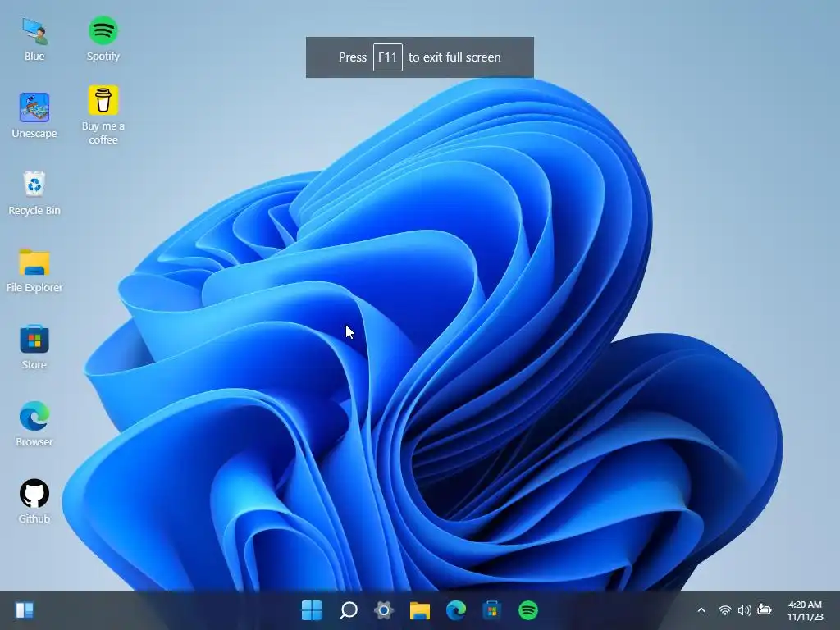Open Spotify from the taskbar
The height and width of the screenshot is (630, 840).
(x=528, y=610)
